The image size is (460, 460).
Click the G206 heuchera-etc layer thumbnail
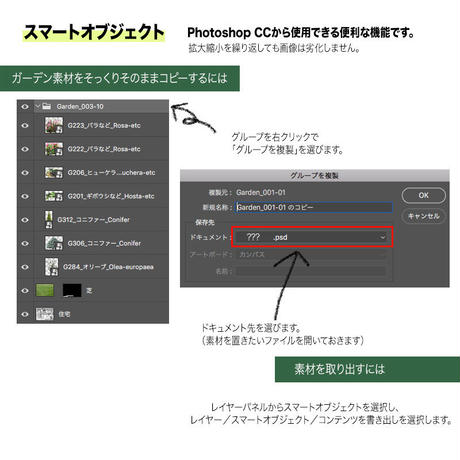pyautogui.click(x=54, y=173)
